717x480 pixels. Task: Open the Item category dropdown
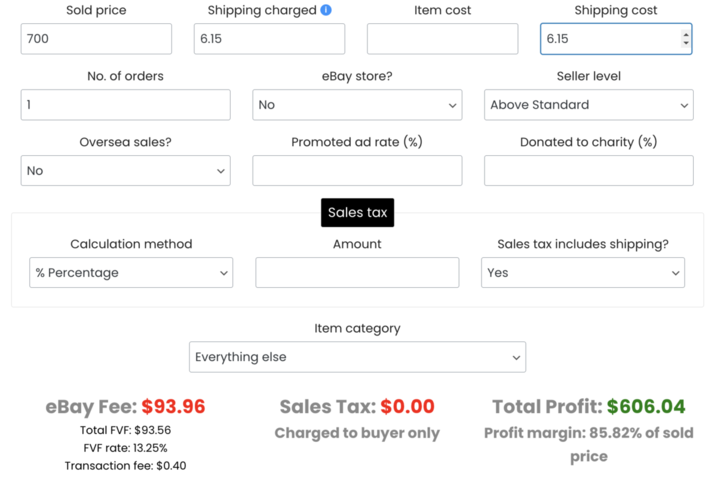357,357
